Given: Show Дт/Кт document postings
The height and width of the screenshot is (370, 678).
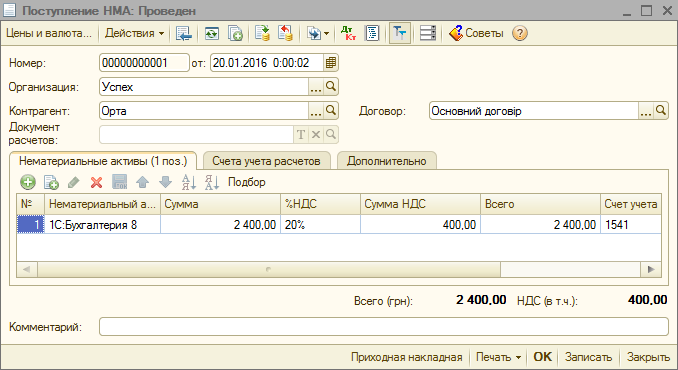Looking at the screenshot, I should (349, 33).
